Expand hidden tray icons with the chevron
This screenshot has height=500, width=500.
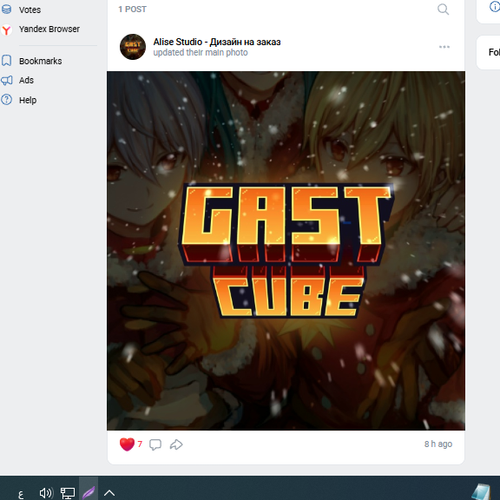click(109, 493)
